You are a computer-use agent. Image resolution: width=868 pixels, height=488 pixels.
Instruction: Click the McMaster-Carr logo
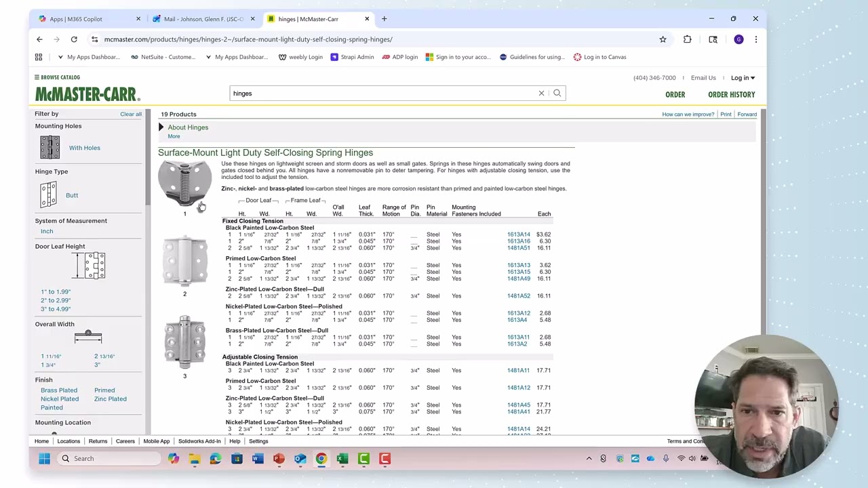click(x=87, y=94)
